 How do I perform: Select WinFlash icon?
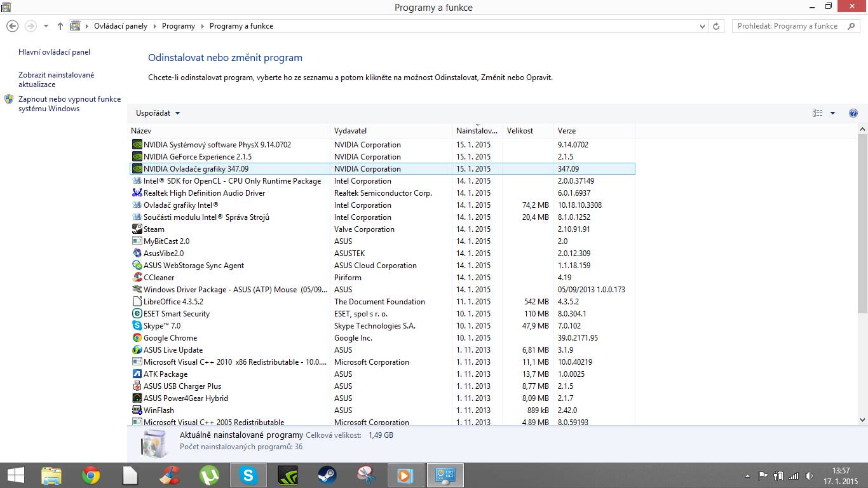[137, 410]
